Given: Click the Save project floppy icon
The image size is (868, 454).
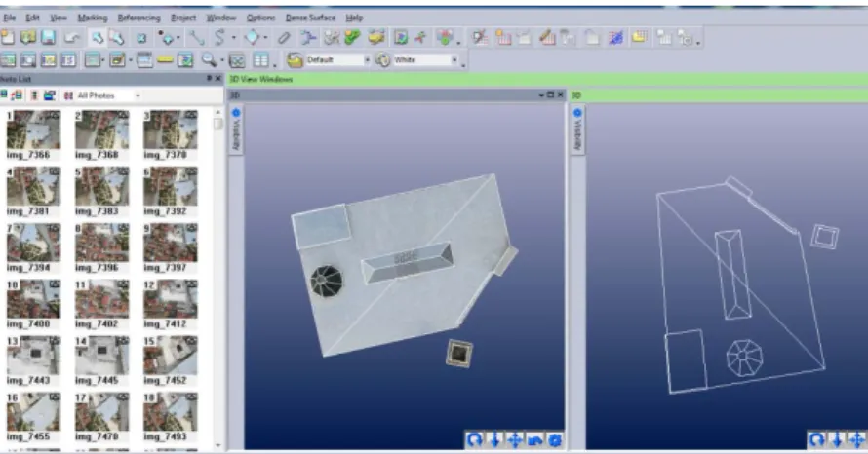Looking at the screenshot, I should coord(48,38).
